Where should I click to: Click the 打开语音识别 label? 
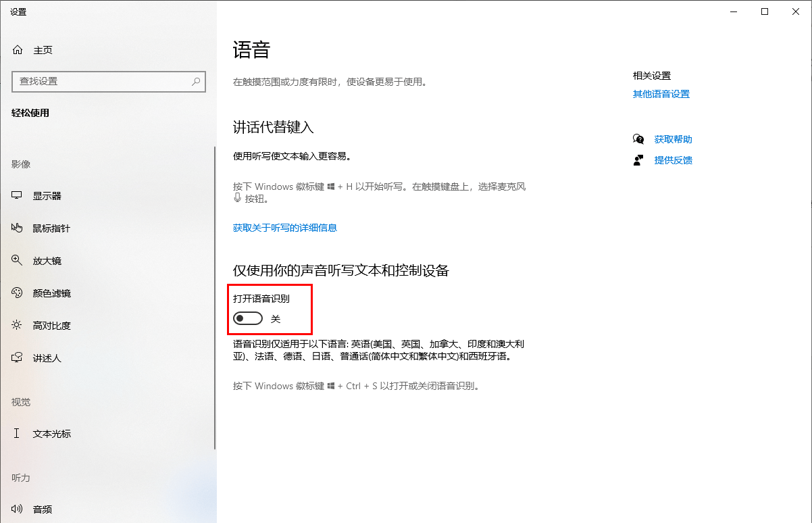coord(261,299)
